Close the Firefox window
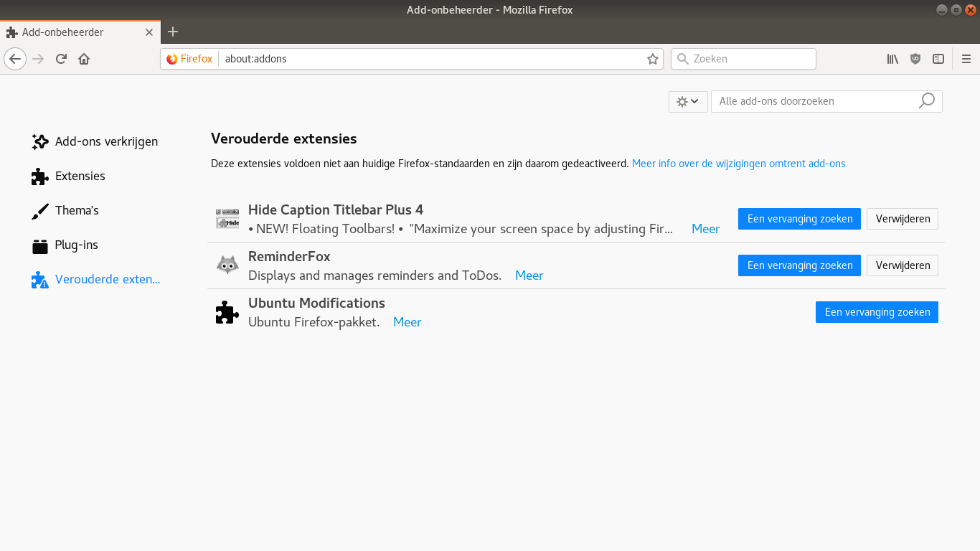Viewport: 980px width, 551px height. click(971, 10)
